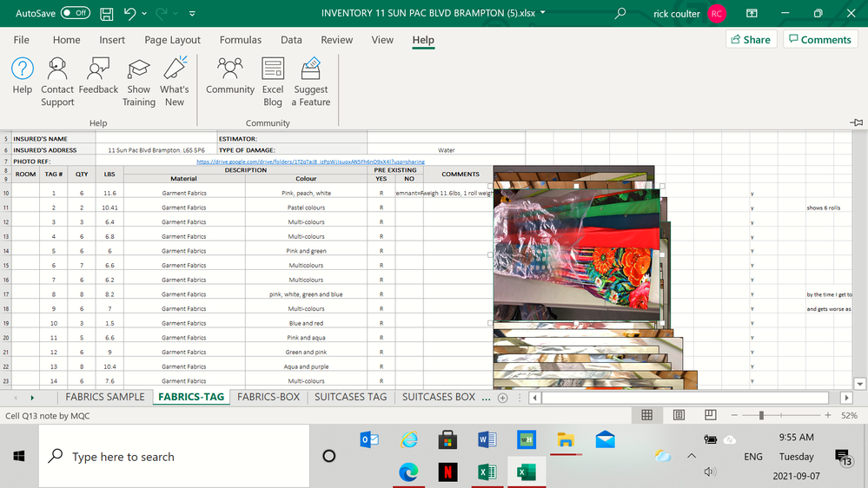Open the Comments pane
868x488 pixels.
[820, 39]
